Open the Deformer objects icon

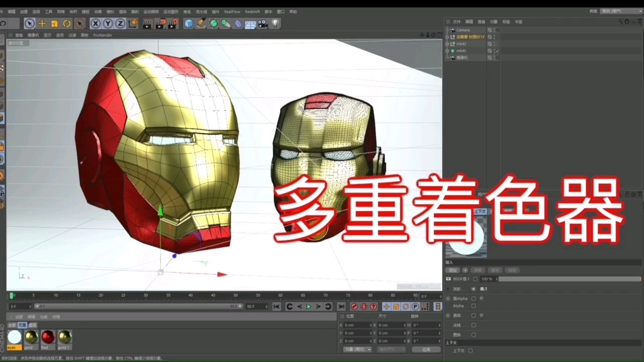click(238, 24)
